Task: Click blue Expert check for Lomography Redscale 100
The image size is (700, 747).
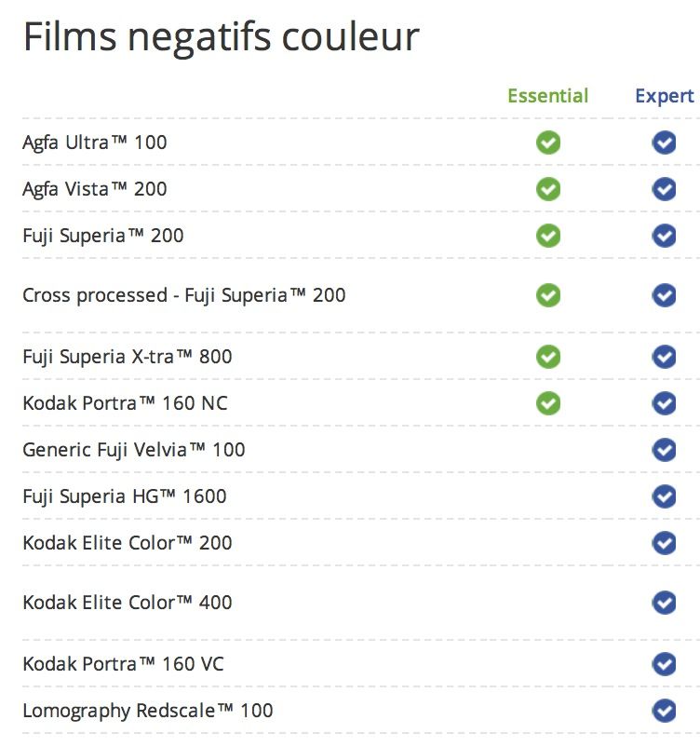Action: pos(664,711)
